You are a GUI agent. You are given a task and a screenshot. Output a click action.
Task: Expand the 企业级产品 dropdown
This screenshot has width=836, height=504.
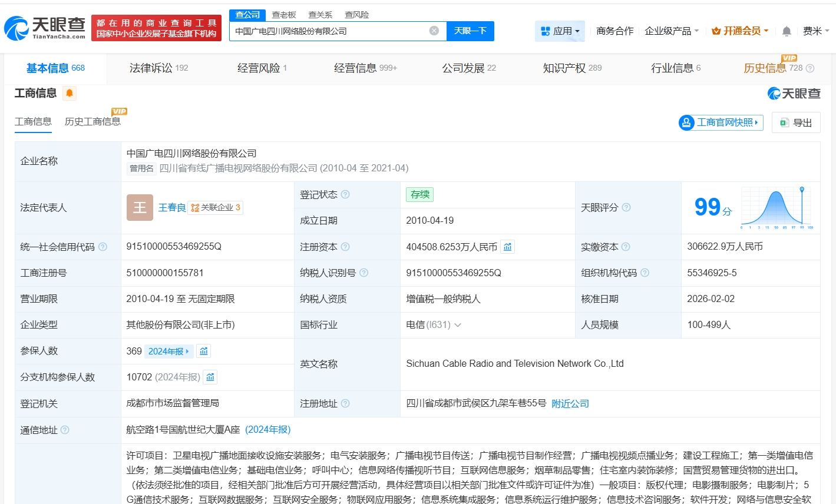[x=672, y=31]
